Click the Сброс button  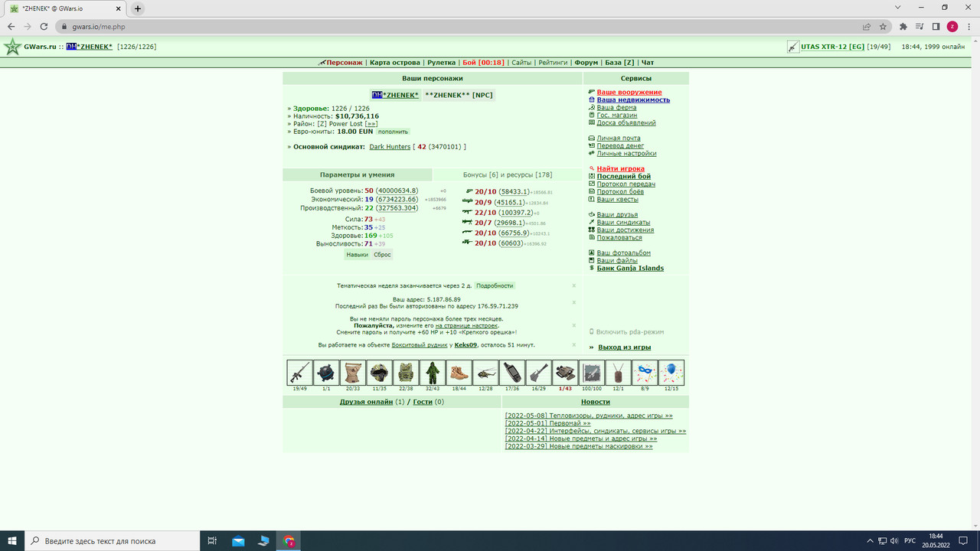point(383,255)
